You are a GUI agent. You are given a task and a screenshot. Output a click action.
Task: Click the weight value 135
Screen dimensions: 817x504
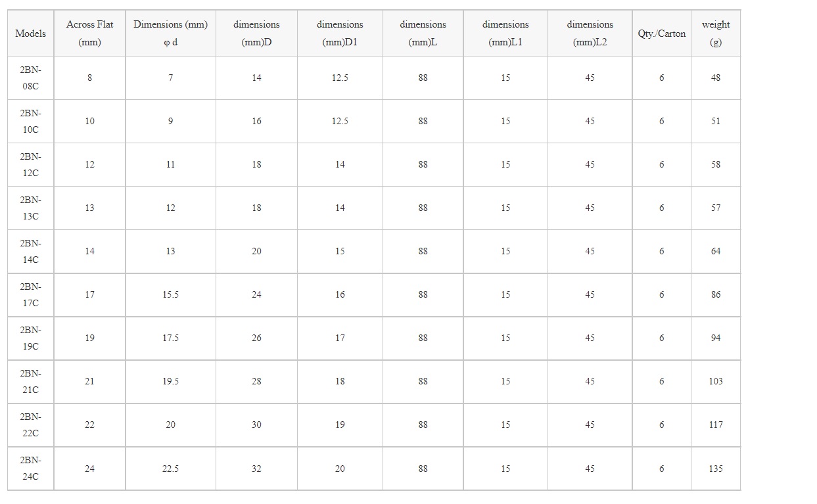tap(716, 469)
